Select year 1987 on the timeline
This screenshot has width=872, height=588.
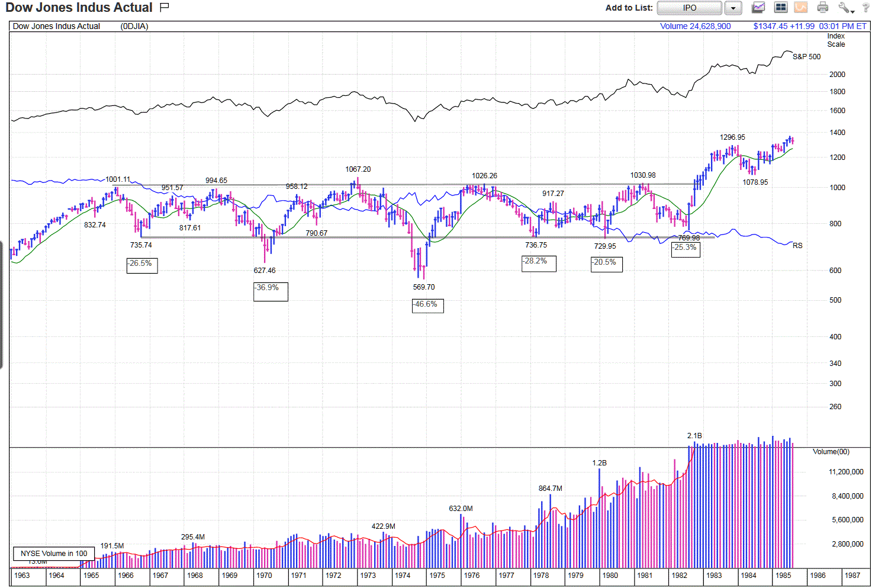[852, 576]
